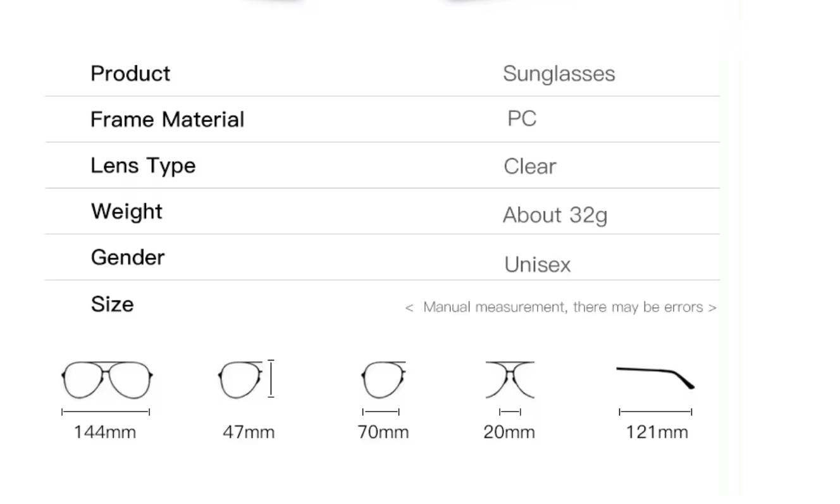Click the 121mm temple length label

[x=657, y=433]
